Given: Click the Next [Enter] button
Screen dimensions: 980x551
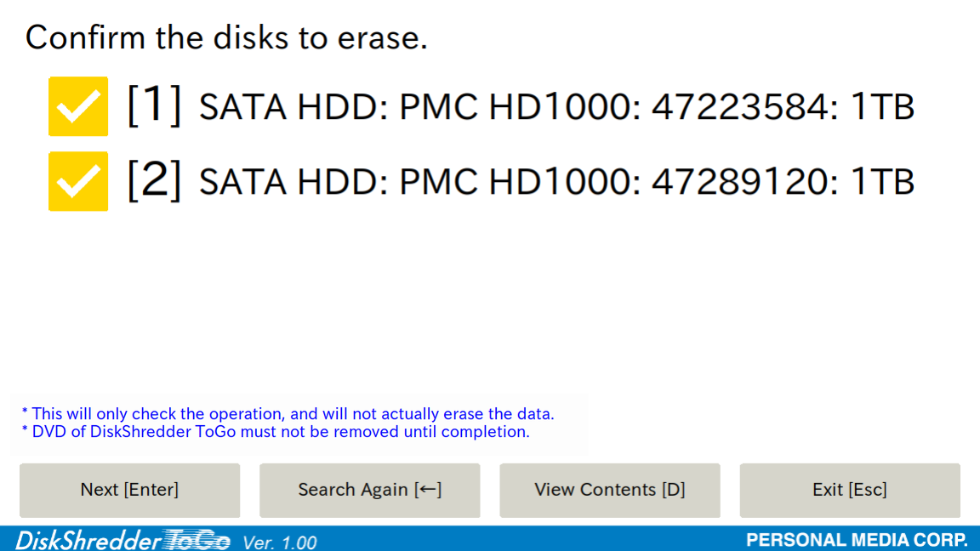Looking at the screenshot, I should tap(129, 490).
